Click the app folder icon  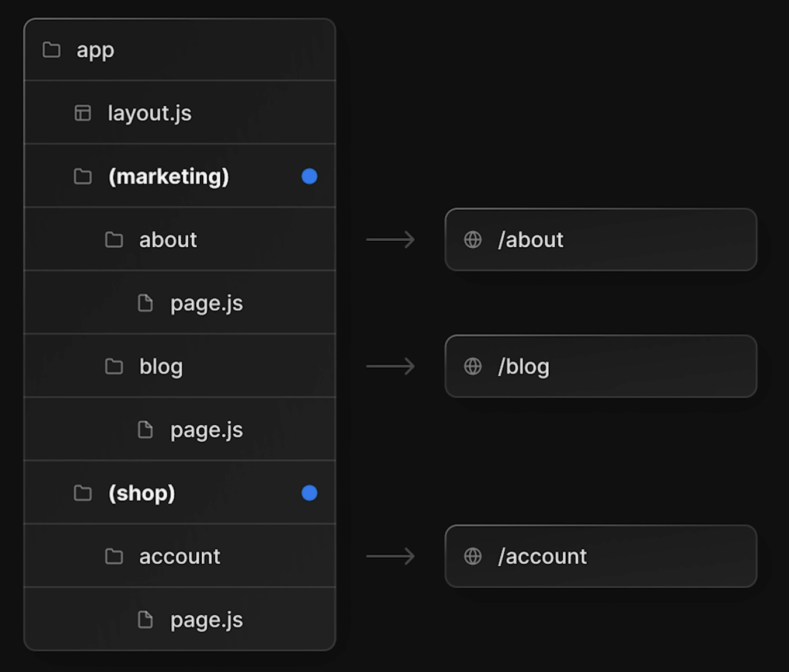pos(51,50)
